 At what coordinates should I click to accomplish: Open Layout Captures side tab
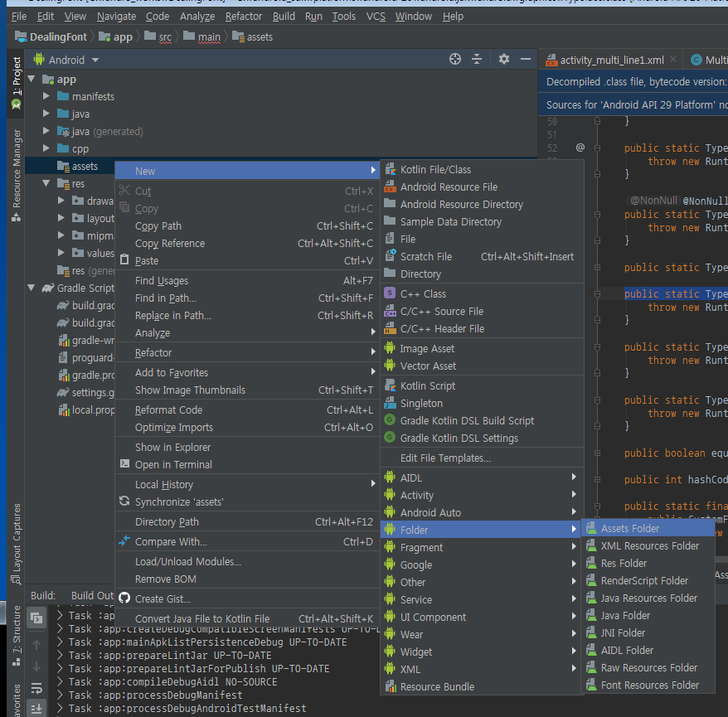[17, 543]
